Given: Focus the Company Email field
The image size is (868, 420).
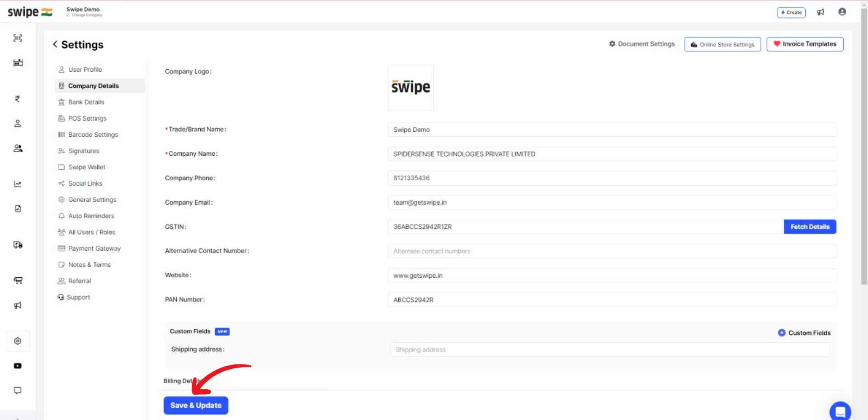Looking at the screenshot, I should point(612,202).
